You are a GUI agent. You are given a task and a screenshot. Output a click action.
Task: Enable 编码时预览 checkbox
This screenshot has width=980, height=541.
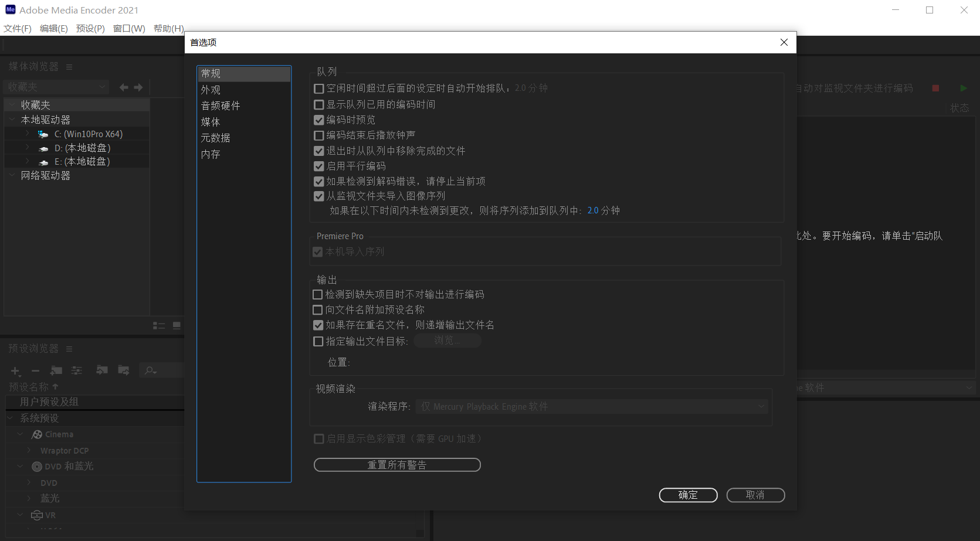tap(318, 120)
